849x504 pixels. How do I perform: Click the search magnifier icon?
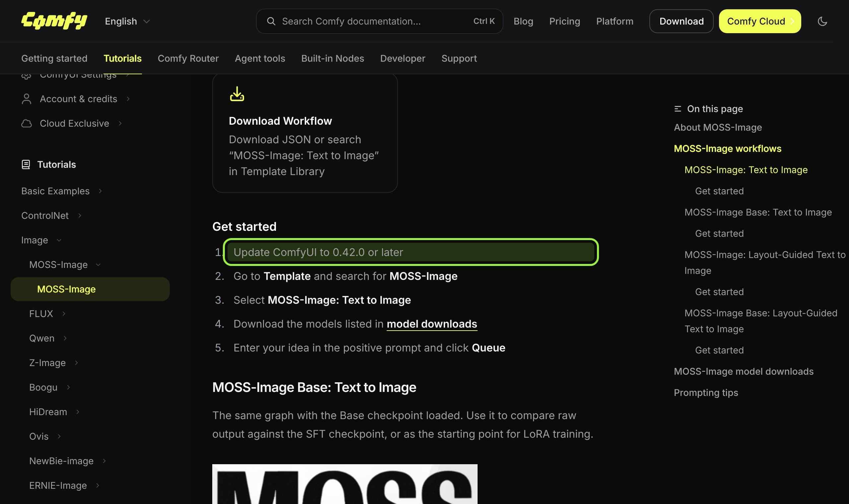click(271, 21)
